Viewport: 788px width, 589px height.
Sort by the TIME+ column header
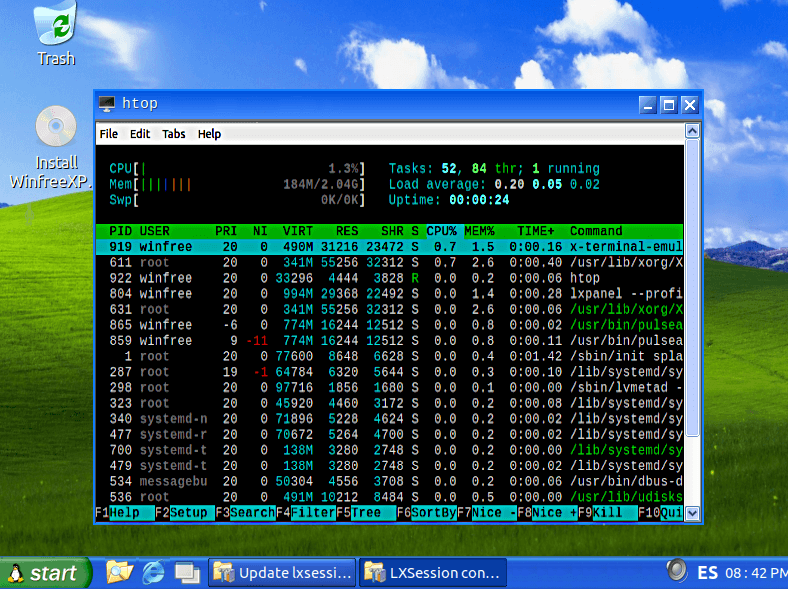pos(536,231)
